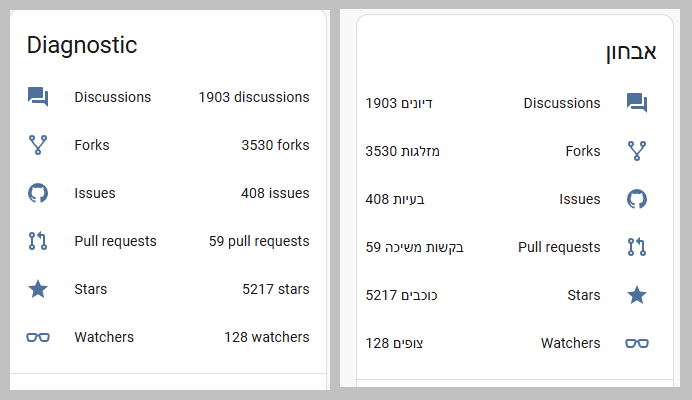Open the '3530 forks' entity value

275,145
